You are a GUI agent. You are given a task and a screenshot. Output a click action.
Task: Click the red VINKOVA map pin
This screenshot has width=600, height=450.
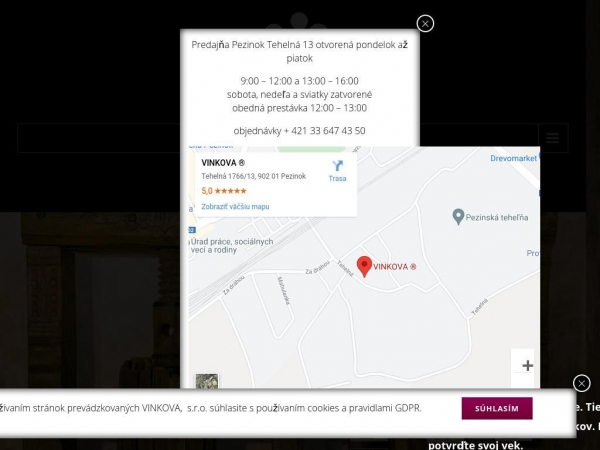tap(364, 266)
